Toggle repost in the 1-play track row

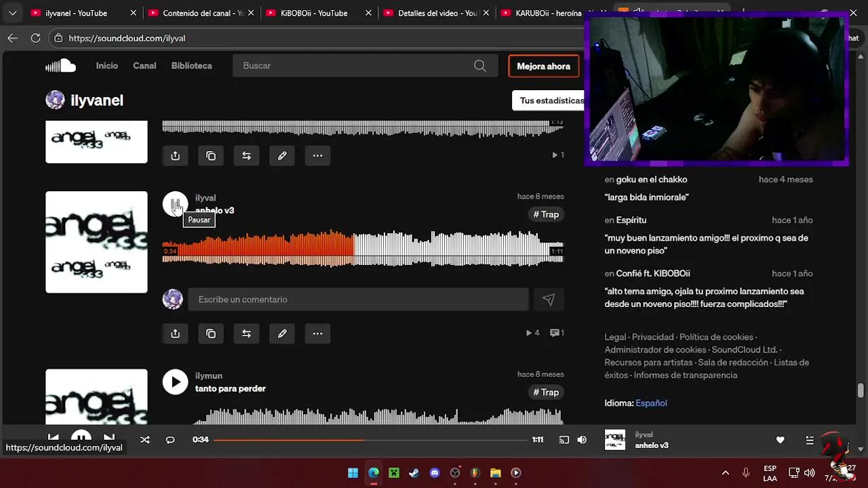pos(246,156)
